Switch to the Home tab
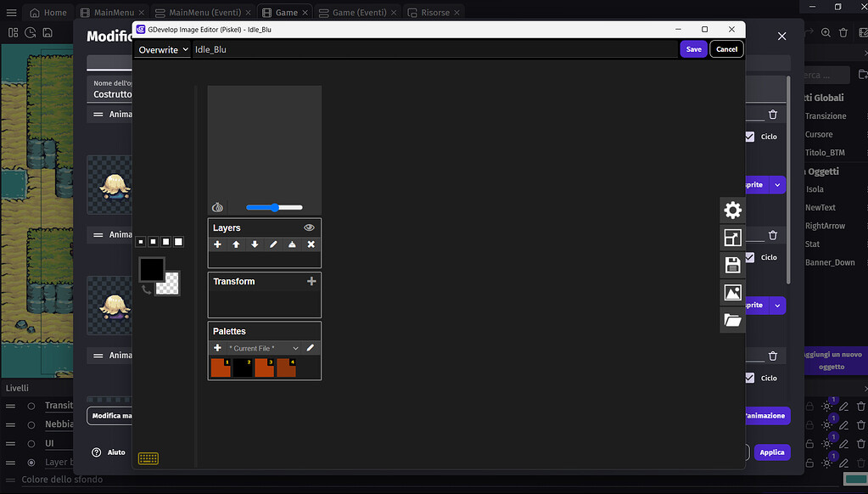868x494 pixels. (x=48, y=12)
